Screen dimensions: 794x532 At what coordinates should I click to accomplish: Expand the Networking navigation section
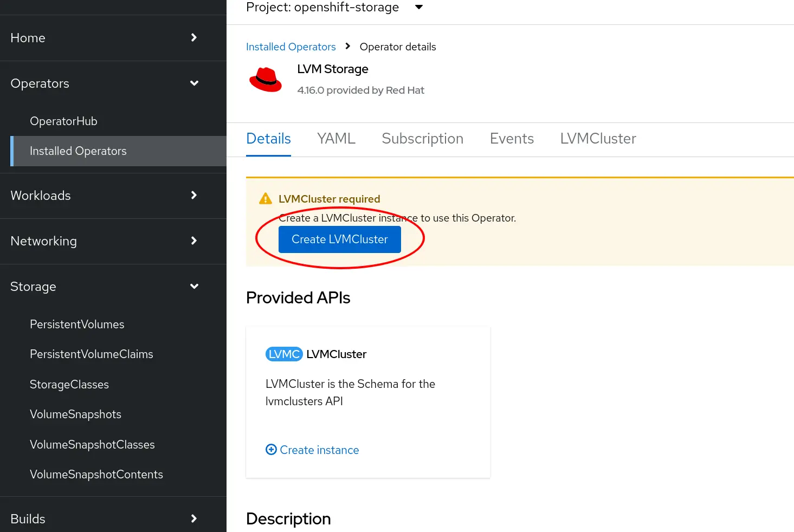click(113, 241)
